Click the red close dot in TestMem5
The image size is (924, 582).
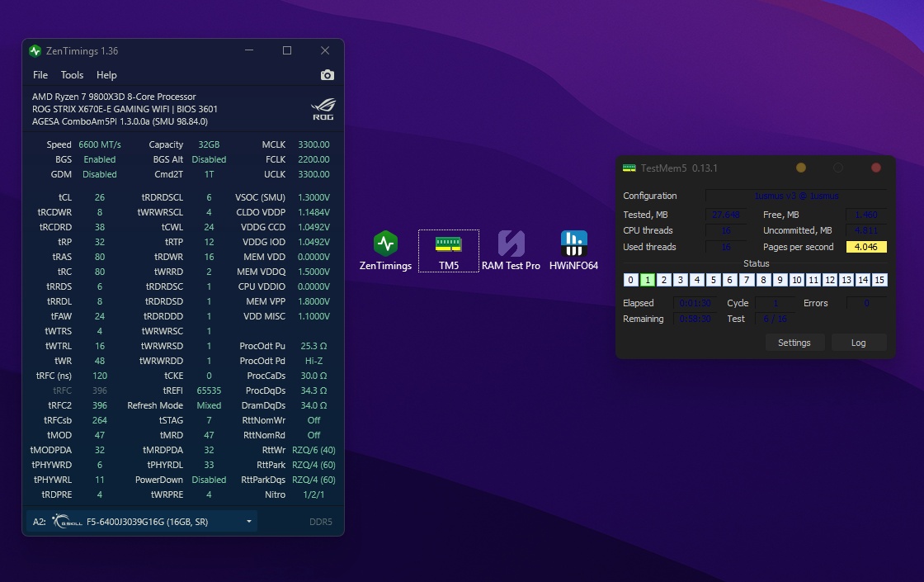point(876,168)
